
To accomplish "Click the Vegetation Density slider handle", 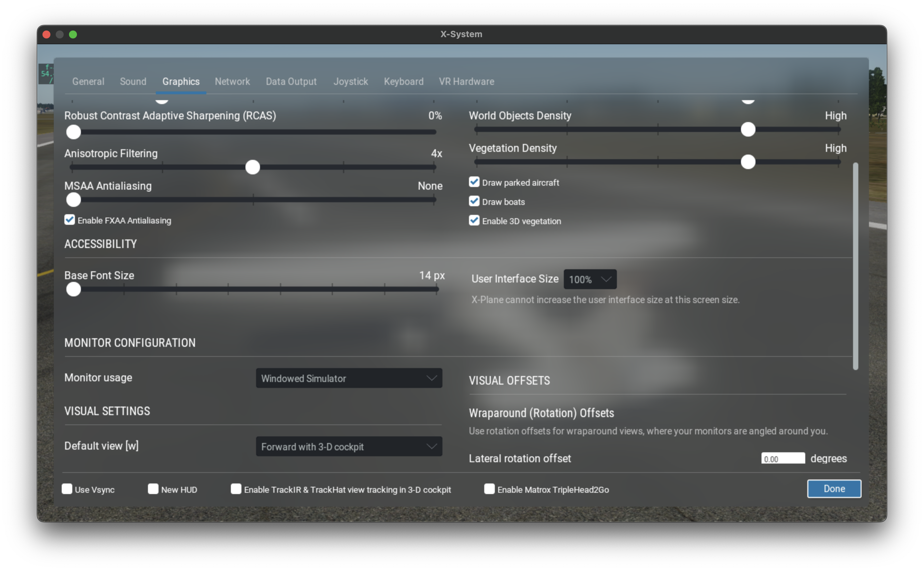I will (748, 162).
